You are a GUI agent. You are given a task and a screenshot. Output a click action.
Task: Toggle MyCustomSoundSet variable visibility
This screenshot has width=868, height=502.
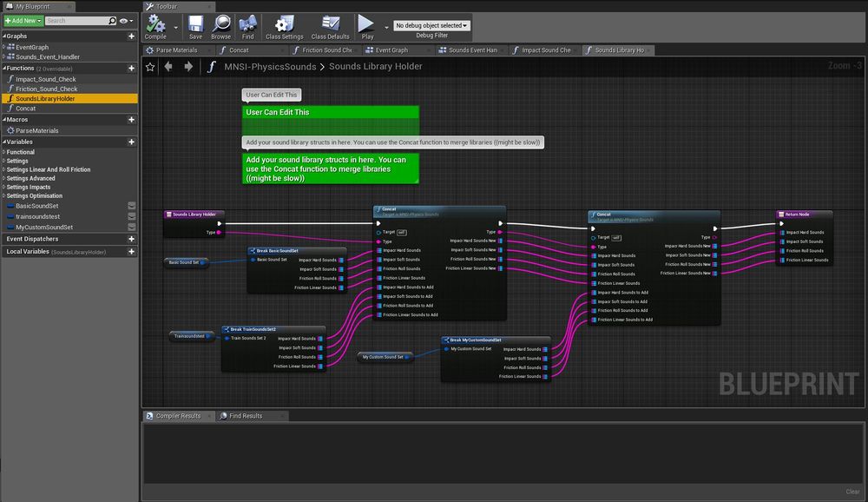point(131,227)
